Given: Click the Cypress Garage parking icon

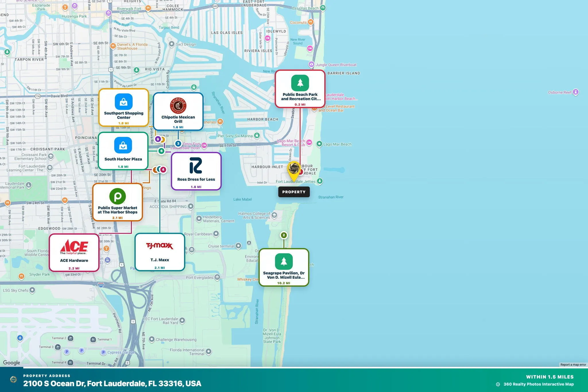Looking at the screenshot, I should (x=103, y=352).
